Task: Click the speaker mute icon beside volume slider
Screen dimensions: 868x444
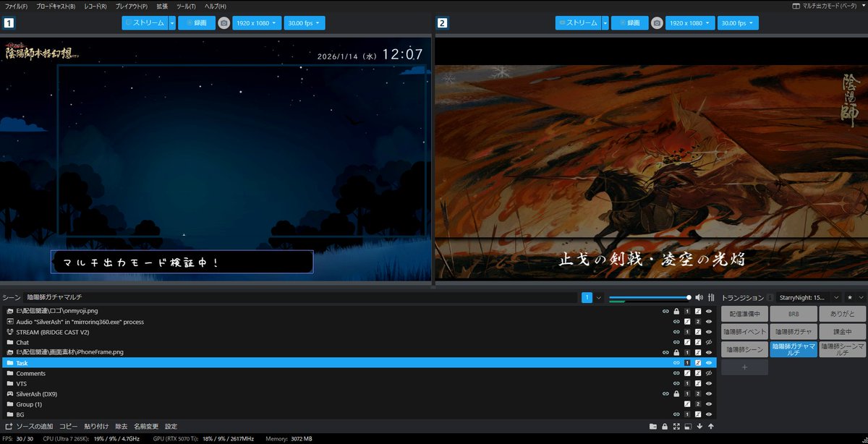Action: point(699,297)
